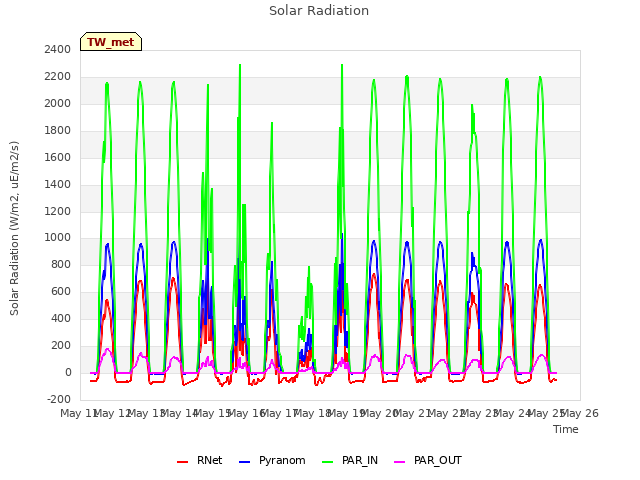640x480 pixels.
Task: Click the TW_met annotation label
Action: [x=111, y=42]
